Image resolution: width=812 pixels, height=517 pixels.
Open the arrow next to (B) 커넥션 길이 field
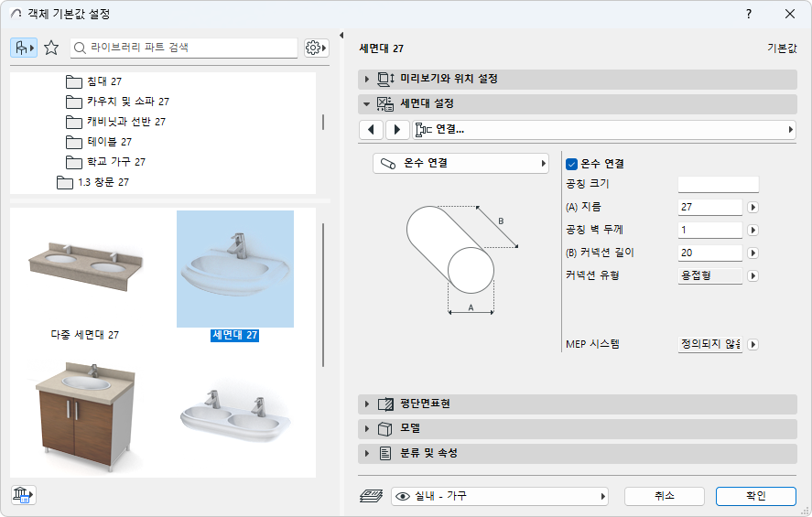coord(753,253)
